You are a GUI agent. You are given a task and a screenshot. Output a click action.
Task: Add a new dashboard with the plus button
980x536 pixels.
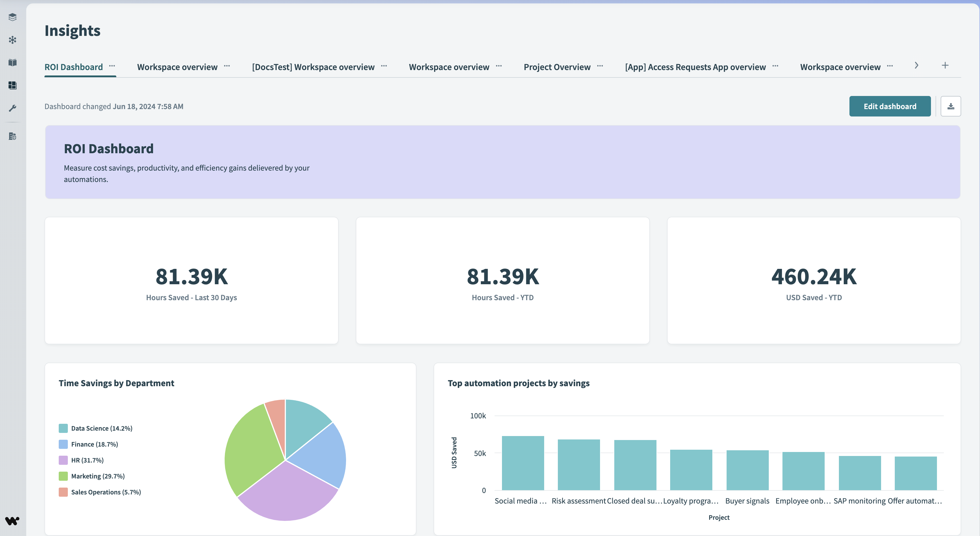(x=945, y=65)
